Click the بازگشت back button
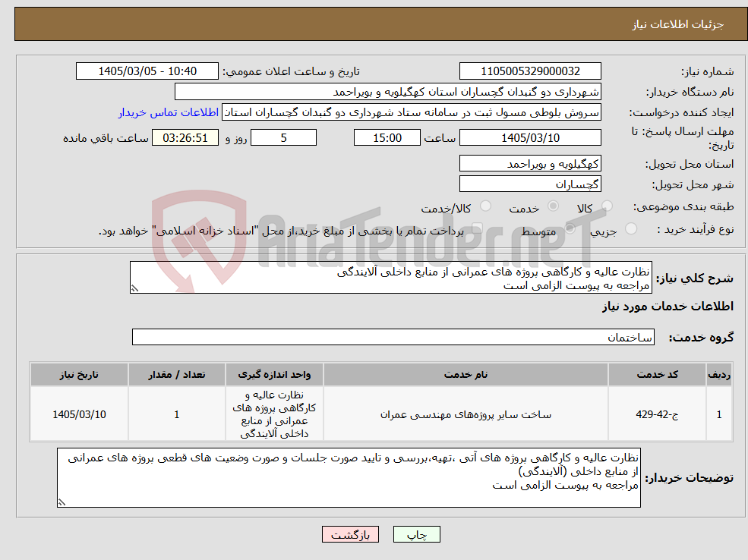 click(350, 535)
